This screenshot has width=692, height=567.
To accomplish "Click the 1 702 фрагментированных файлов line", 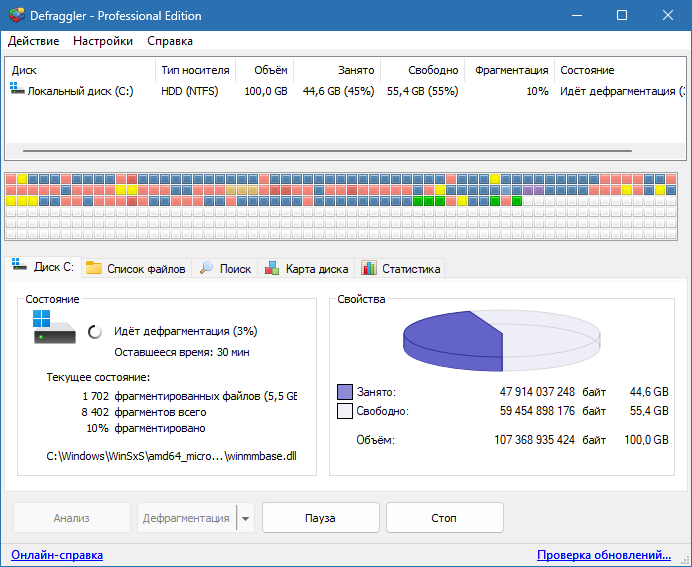I will tap(189, 396).
